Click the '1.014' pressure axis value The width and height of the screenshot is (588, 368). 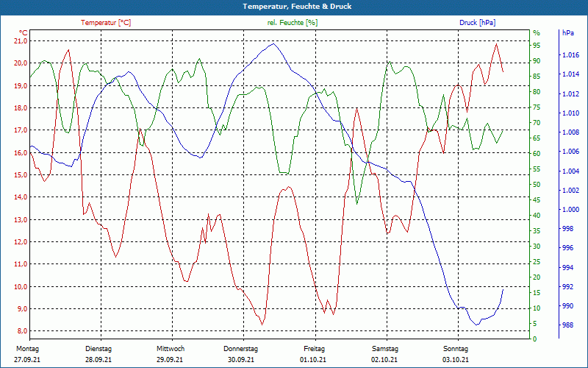570,74
